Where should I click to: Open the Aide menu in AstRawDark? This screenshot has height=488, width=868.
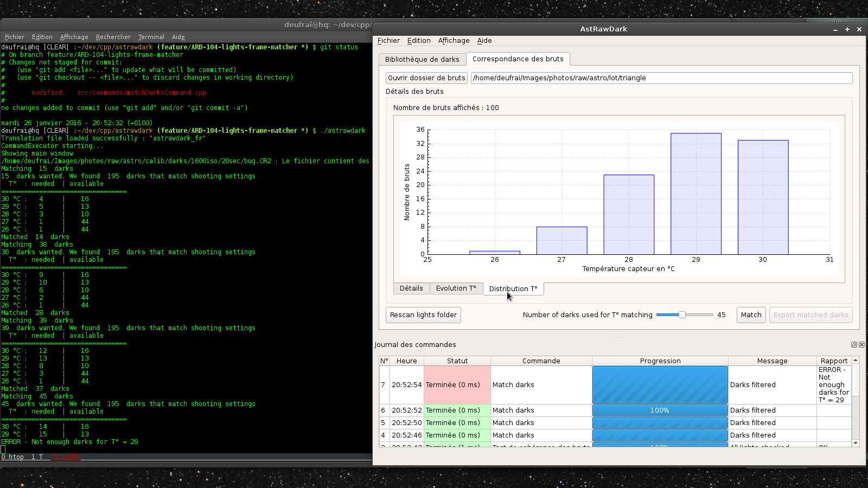point(484,40)
